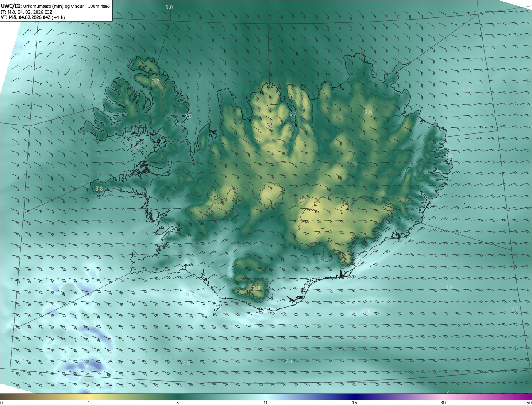This screenshot has width=532, height=406.
Task: Click the '7.6' value label on the map
Action: pyautogui.click(x=186, y=363)
